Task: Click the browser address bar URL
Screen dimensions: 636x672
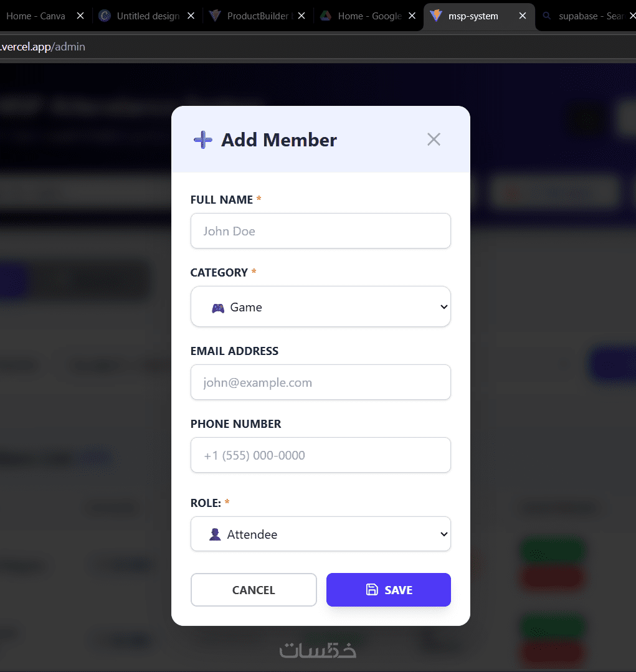Action: click(x=44, y=47)
